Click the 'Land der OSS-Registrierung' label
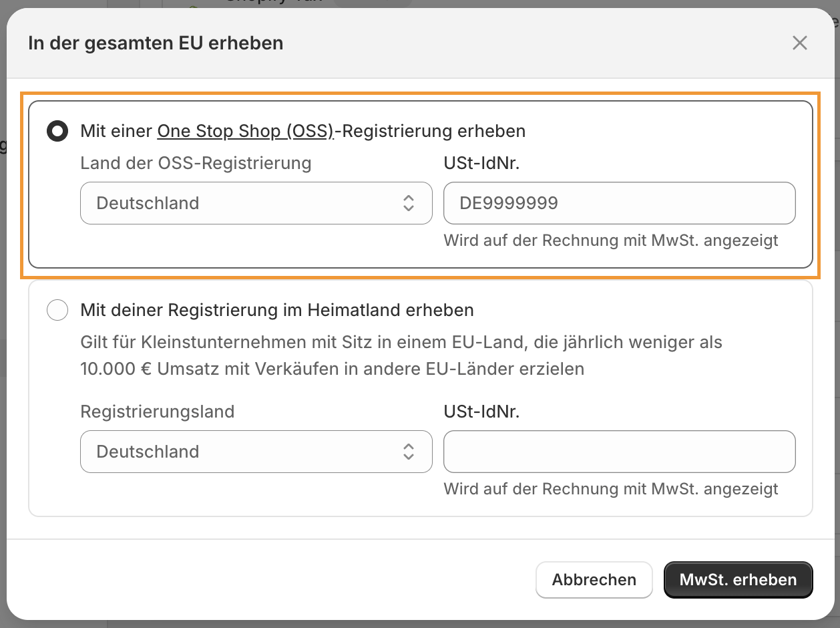 196,163
